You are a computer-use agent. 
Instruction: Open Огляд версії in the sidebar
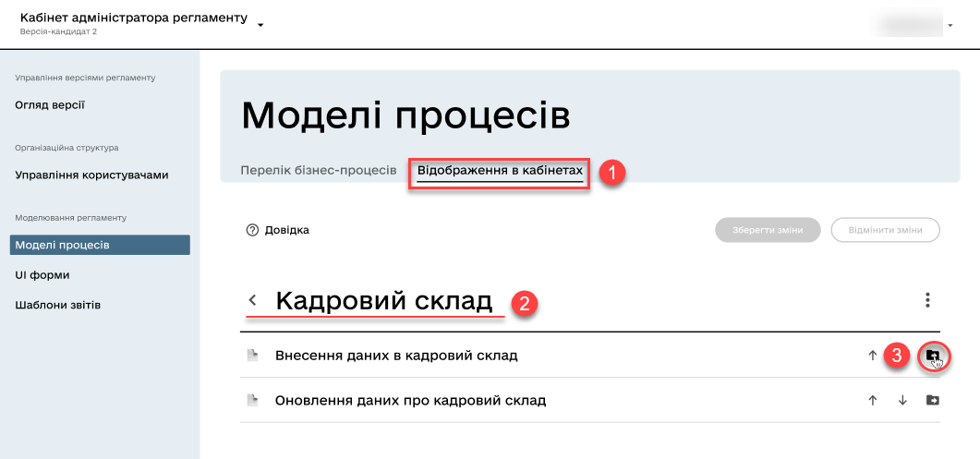coord(50,104)
